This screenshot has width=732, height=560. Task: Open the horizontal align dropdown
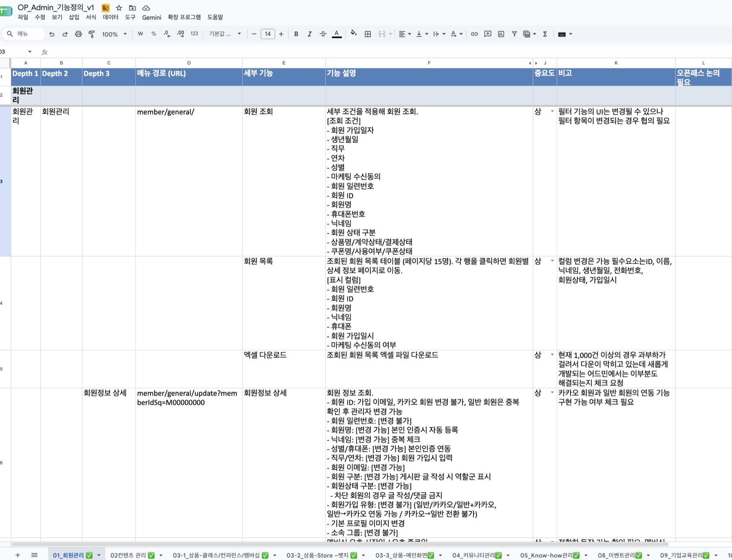[405, 34]
